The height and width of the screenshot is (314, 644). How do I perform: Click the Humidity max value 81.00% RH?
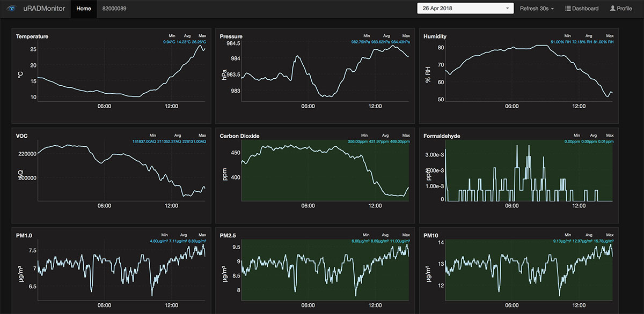pos(603,42)
